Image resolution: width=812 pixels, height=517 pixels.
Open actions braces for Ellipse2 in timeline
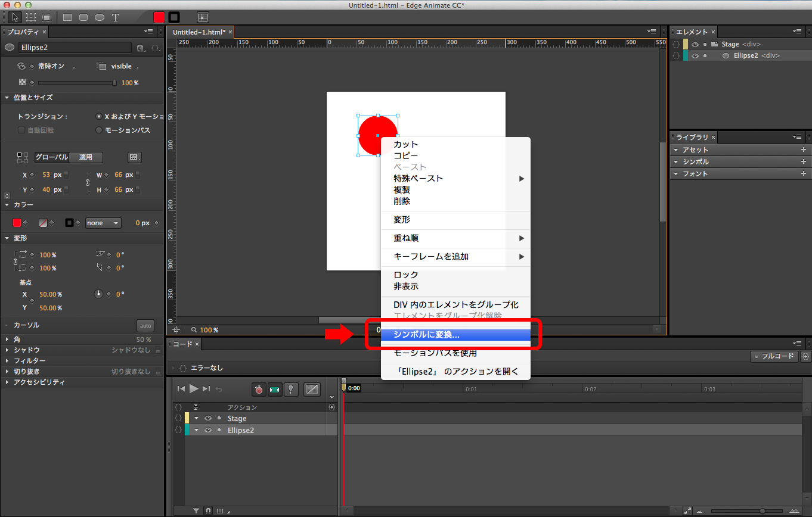pyautogui.click(x=178, y=430)
